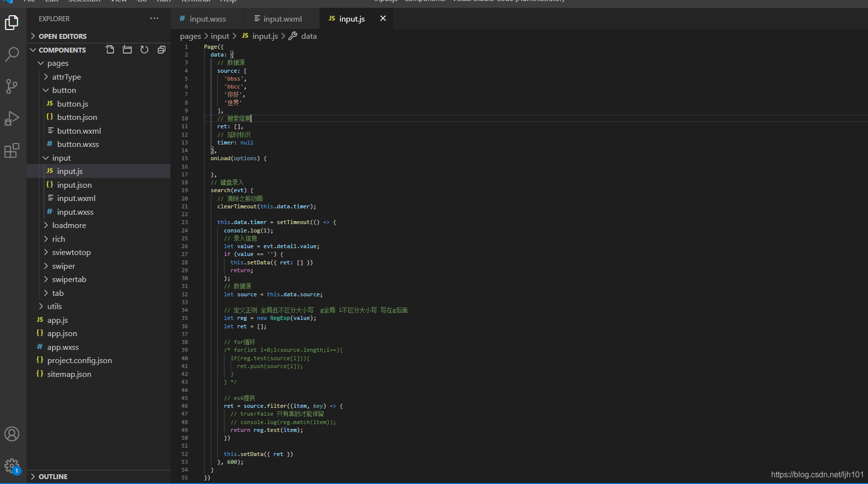Collapse the input folder in tree
This screenshot has height=484, width=868.
click(98, 158)
